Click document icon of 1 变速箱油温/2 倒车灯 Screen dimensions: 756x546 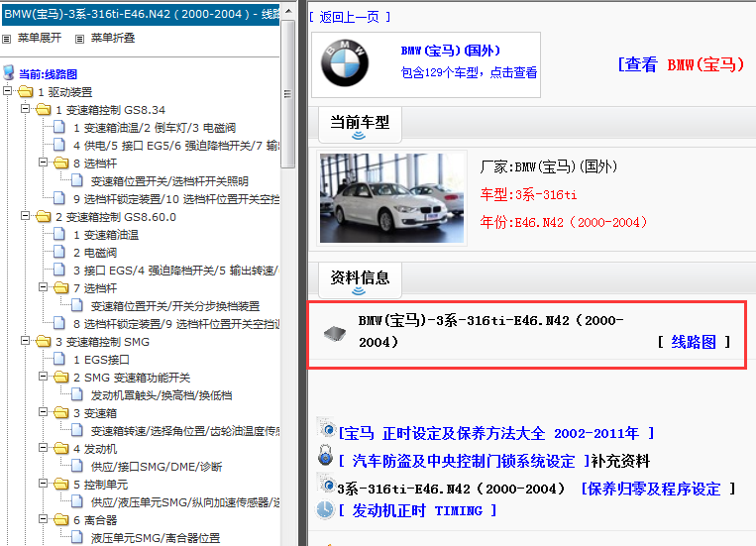click(x=59, y=127)
